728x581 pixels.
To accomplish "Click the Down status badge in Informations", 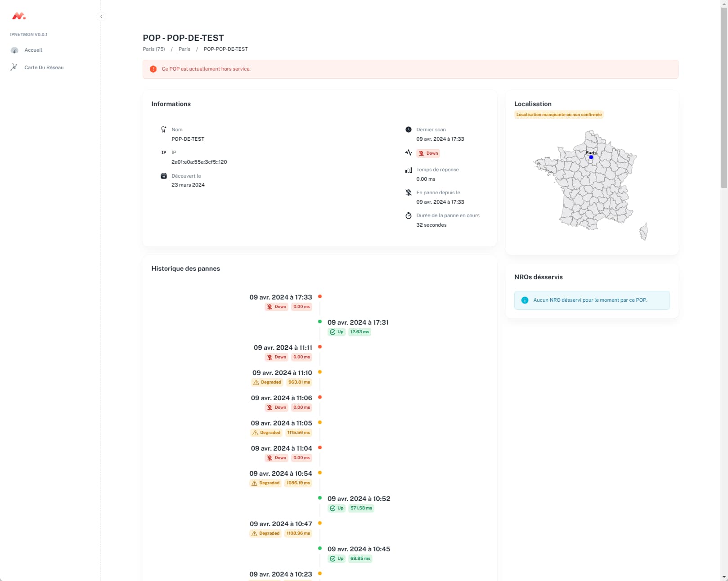I will 428,153.
